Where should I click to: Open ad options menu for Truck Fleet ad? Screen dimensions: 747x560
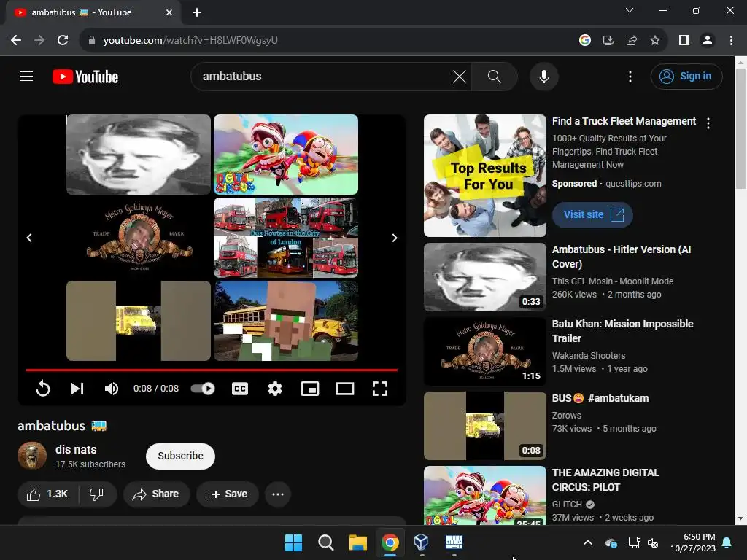pos(708,123)
